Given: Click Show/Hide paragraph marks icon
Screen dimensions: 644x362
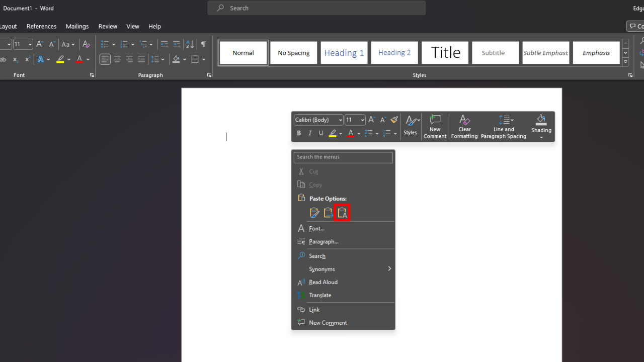Looking at the screenshot, I should [203, 44].
